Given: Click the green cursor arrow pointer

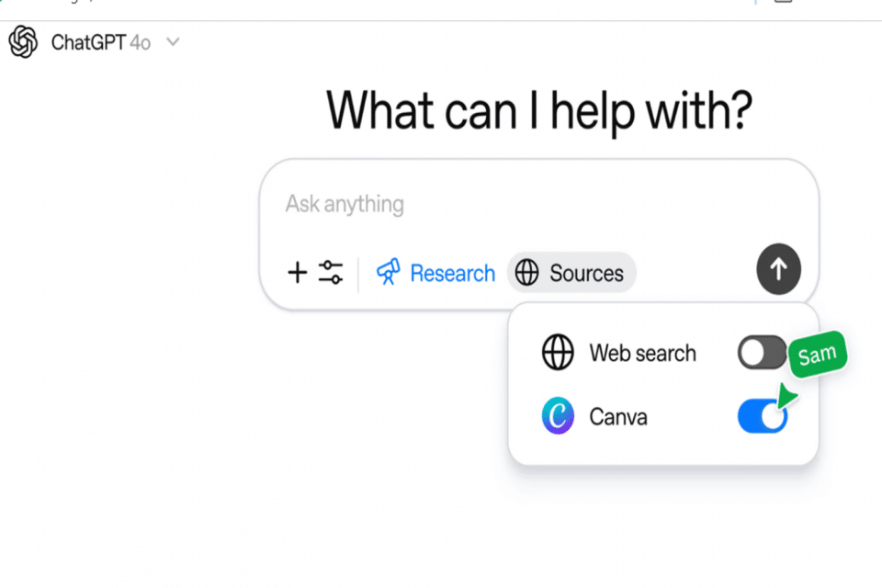Looking at the screenshot, I should tap(785, 397).
